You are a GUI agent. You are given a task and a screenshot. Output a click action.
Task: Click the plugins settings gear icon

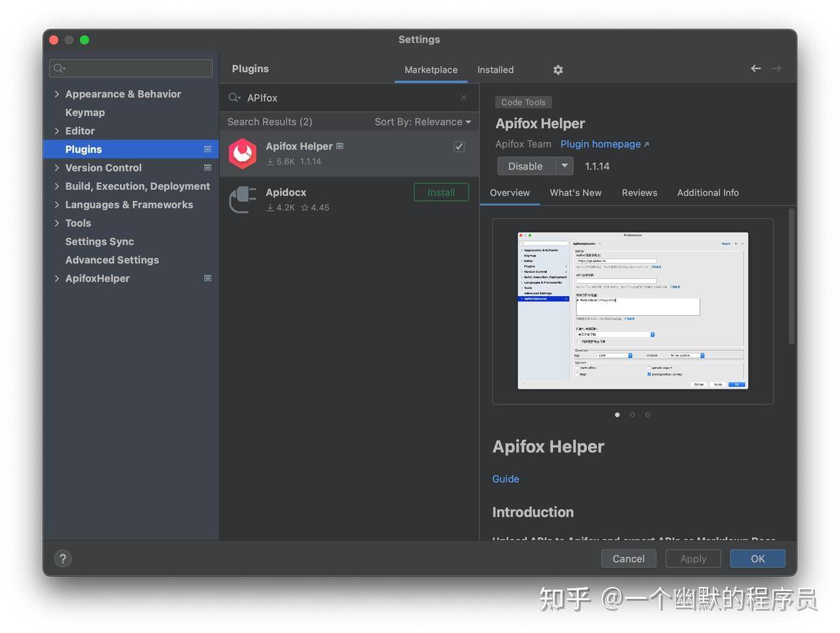[x=558, y=70]
